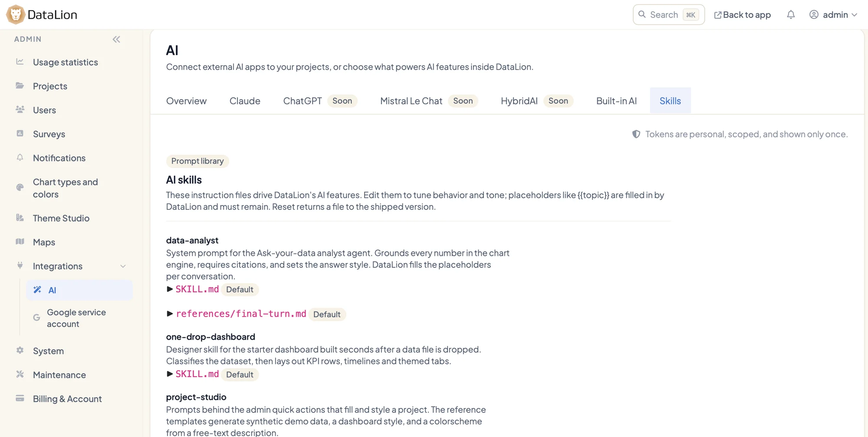Open Maintenance page
Image resolution: width=868 pixels, height=437 pixels.
pos(59,374)
